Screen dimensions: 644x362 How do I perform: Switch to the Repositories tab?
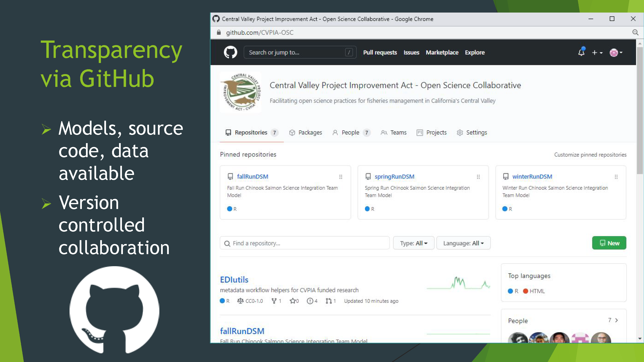point(252,132)
